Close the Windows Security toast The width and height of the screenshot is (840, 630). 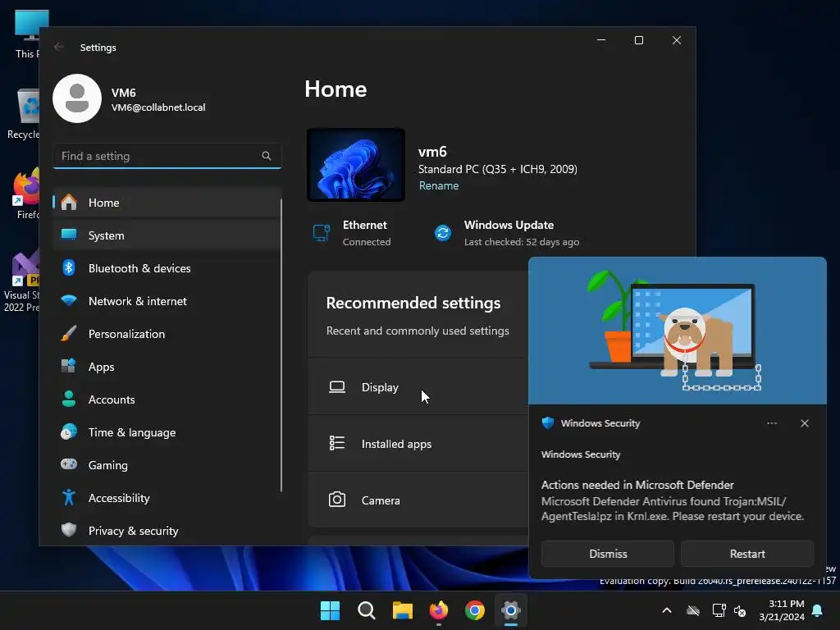coord(804,423)
